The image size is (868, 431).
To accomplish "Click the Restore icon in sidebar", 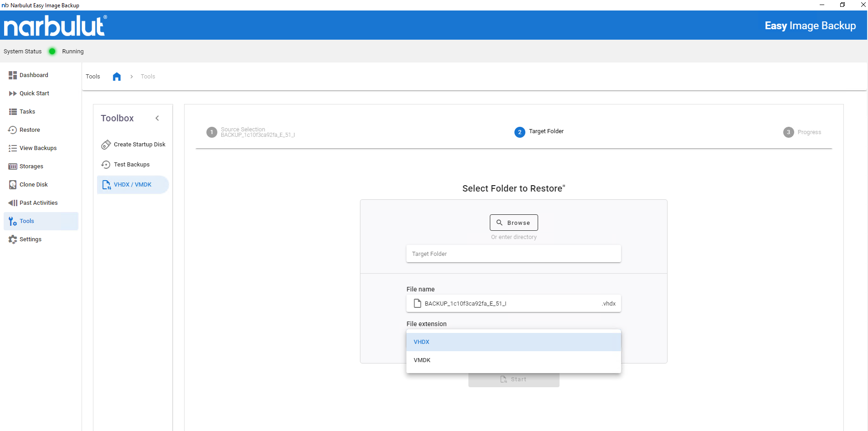I will pyautogui.click(x=13, y=130).
